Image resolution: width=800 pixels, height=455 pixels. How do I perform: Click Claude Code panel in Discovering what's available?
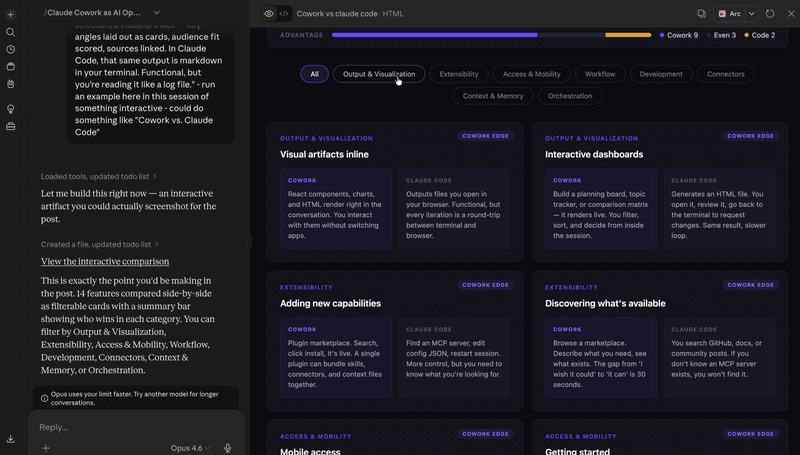point(719,358)
